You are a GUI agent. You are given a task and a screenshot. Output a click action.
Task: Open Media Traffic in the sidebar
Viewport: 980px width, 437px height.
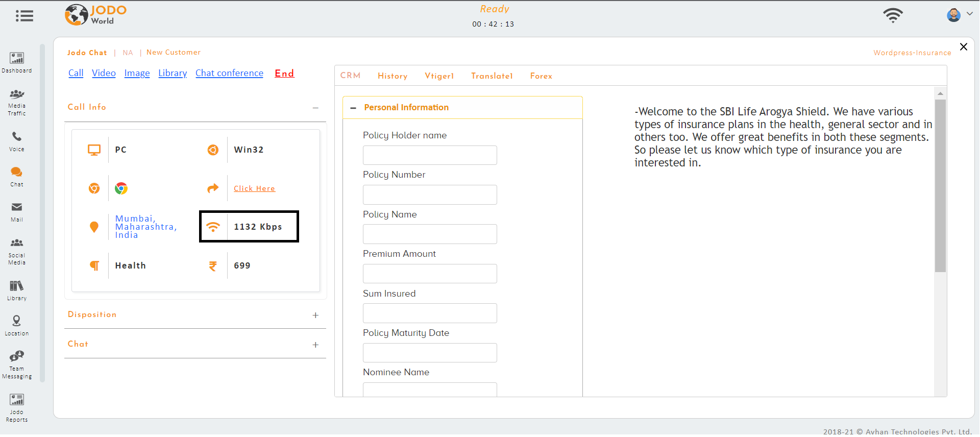[x=17, y=102]
